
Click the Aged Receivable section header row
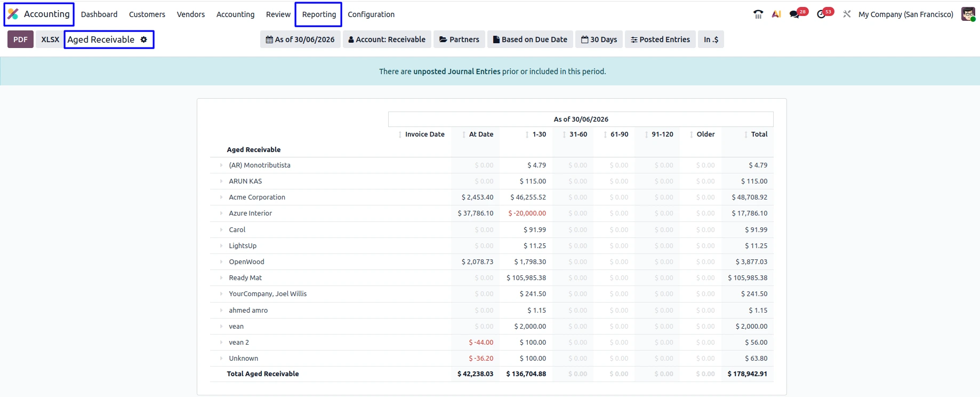pyautogui.click(x=492, y=150)
